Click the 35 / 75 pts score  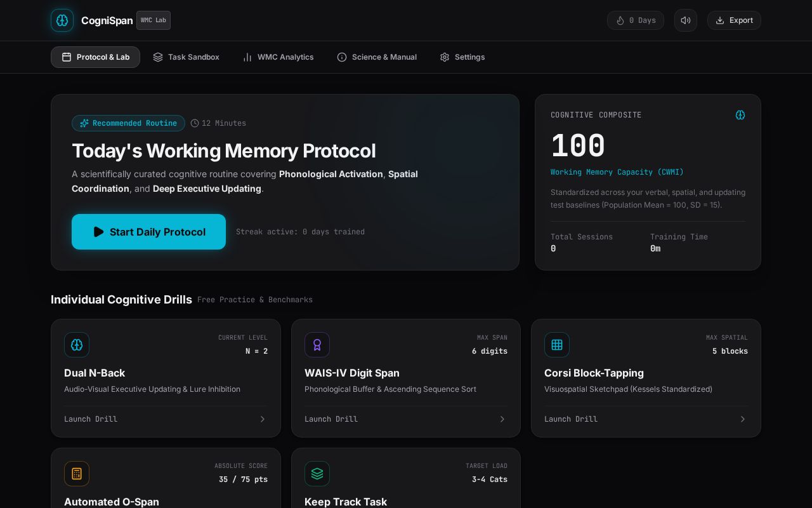[x=243, y=479]
